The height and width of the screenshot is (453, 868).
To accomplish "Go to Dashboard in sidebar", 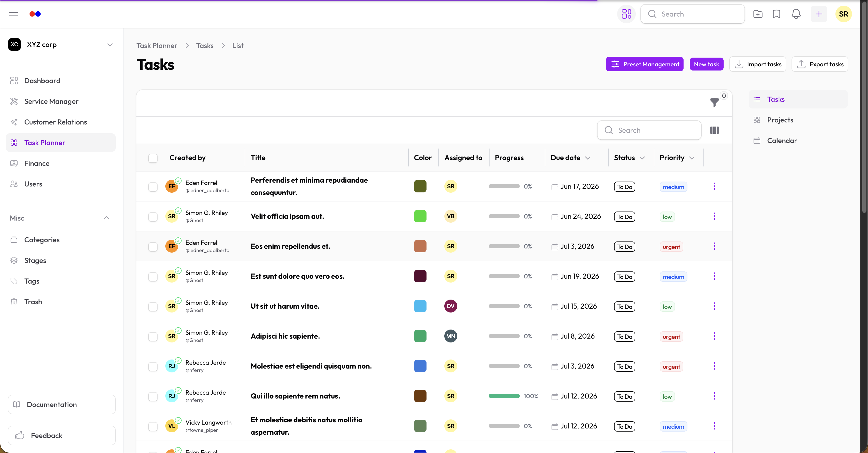I will (61, 81).
